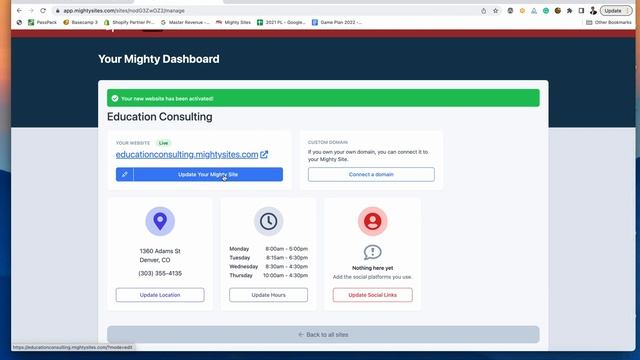The image size is (640, 360).
Task: Expand the Other Bookmarks folder
Action: pyautogui.click(x=609, y=22)
